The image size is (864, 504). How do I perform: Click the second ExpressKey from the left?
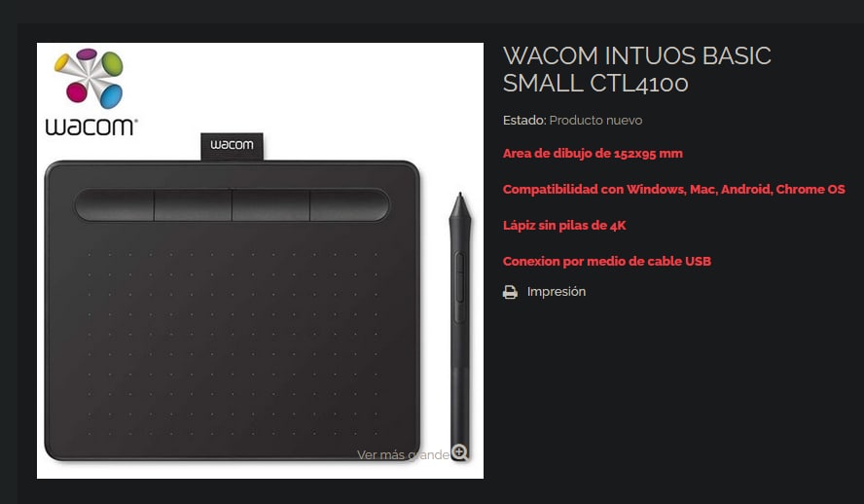(193, 205)
